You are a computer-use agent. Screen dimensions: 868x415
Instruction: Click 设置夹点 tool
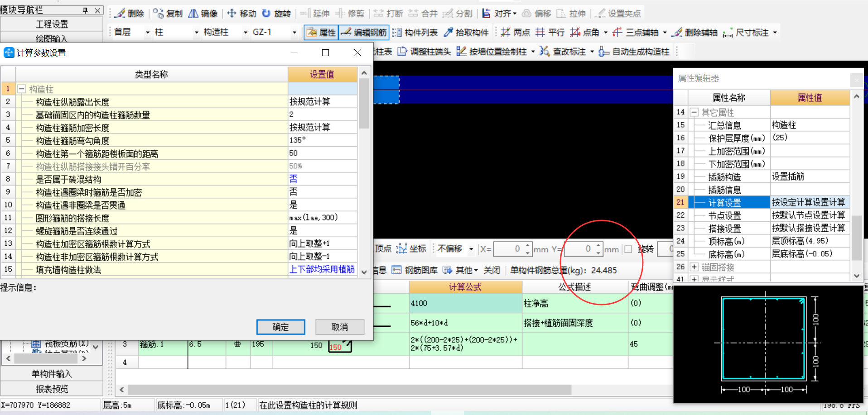pyautogui.click(x=618, y=14)
